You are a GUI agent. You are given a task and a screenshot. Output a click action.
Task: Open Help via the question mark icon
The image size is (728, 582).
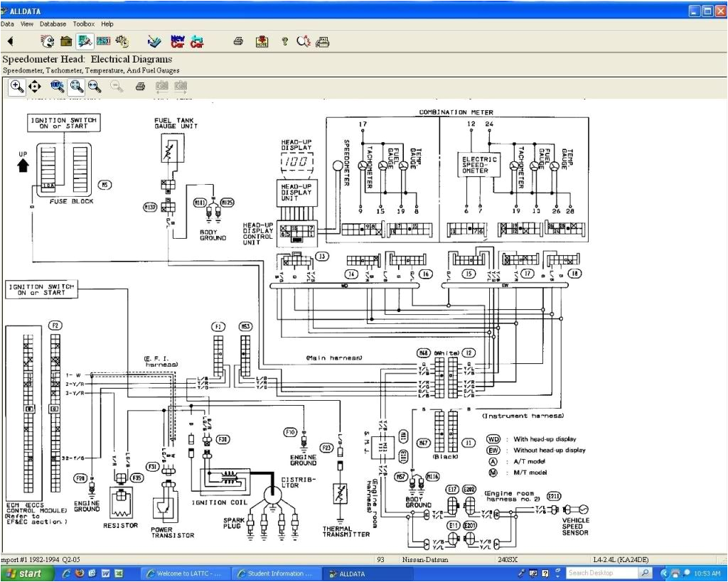point(284,41)
